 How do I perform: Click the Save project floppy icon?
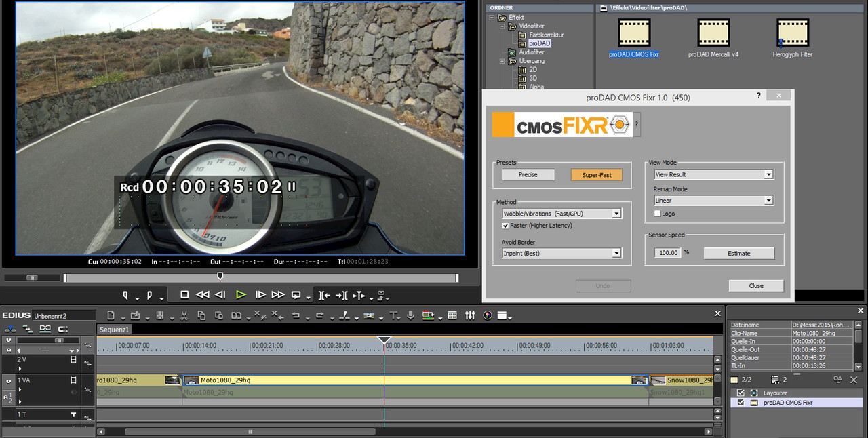(x=159, y=315)
